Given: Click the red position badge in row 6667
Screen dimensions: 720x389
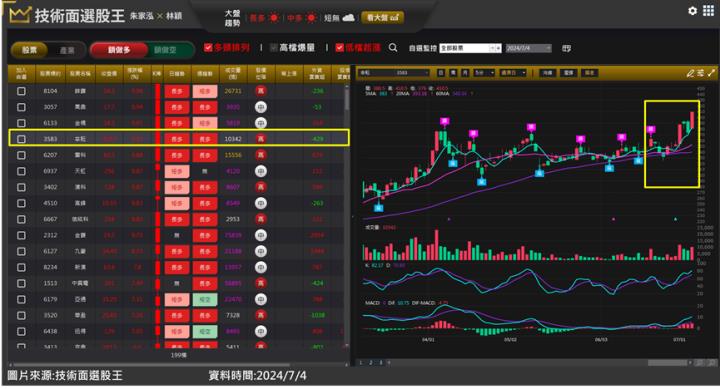Looking at the screenshot, I should 260,219.
